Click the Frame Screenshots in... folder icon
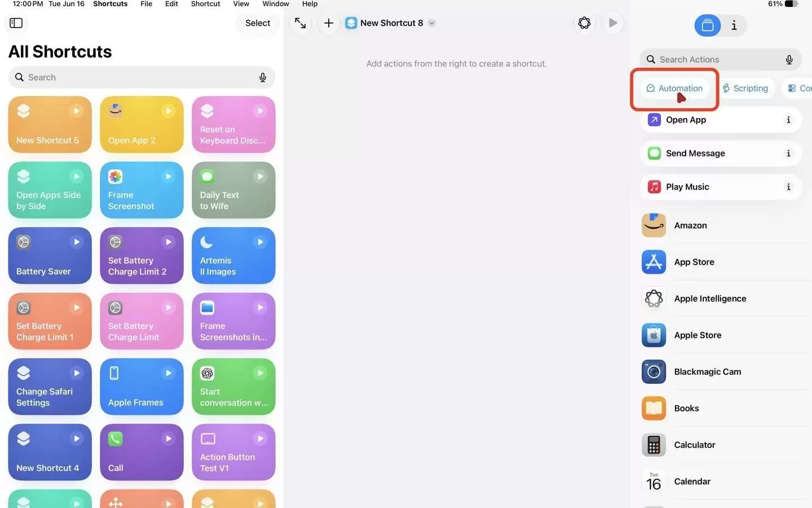Screen dimensions: 812x508 [208, 308]
